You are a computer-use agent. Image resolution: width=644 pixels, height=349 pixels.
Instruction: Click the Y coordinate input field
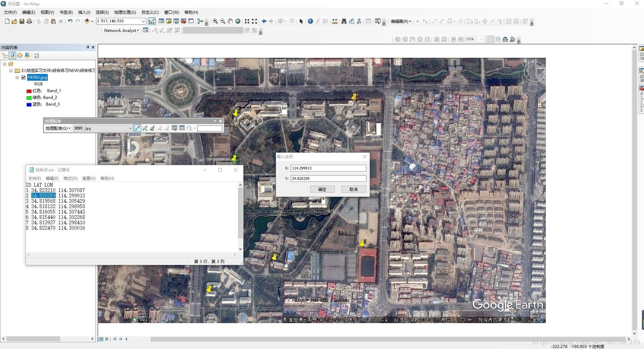pos(328,179)
